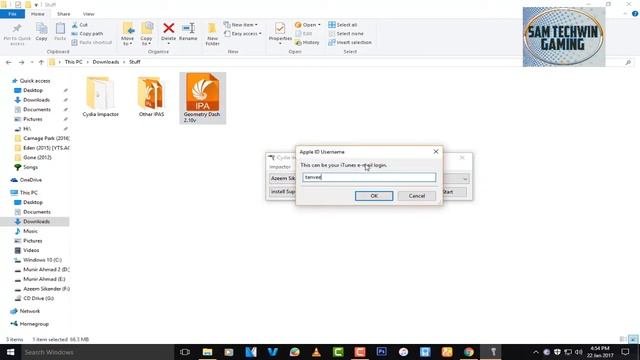Open the New item dropdown
Image resolution: width=640 pixels, height=360 pixels.
[241, 25]
